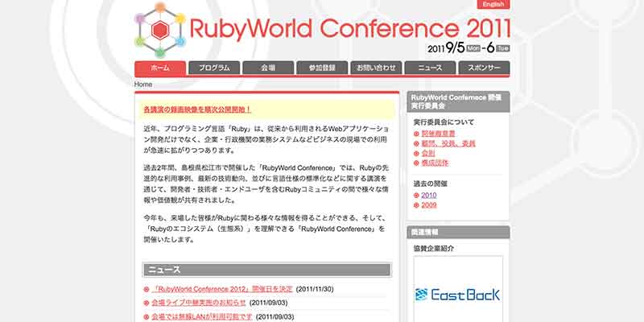Click the bullet beside RubyWorld Conference 2012 news
Viewport: 644px width, 322px height.
pyautogui.click(x=147, y=289)
